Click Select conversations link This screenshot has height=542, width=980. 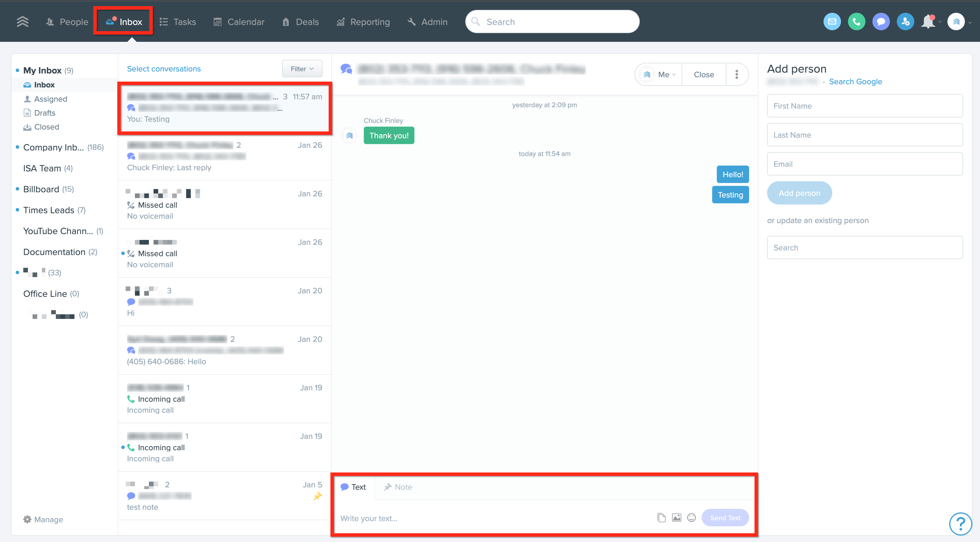coord(164,69)
